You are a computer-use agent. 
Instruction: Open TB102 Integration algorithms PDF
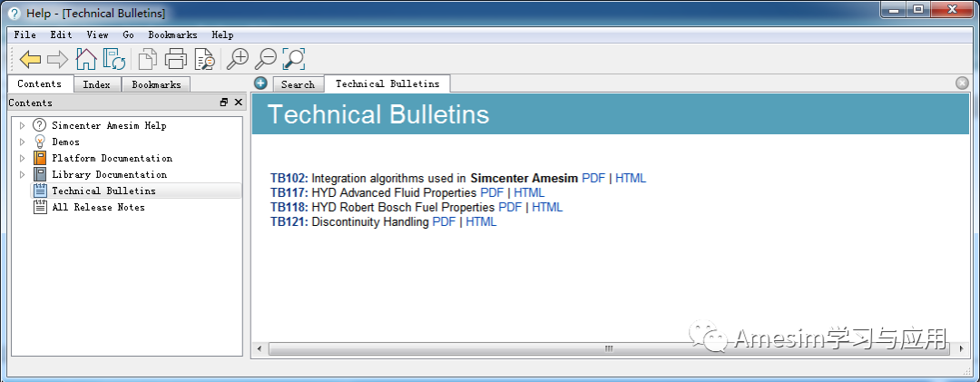[593, 178]
